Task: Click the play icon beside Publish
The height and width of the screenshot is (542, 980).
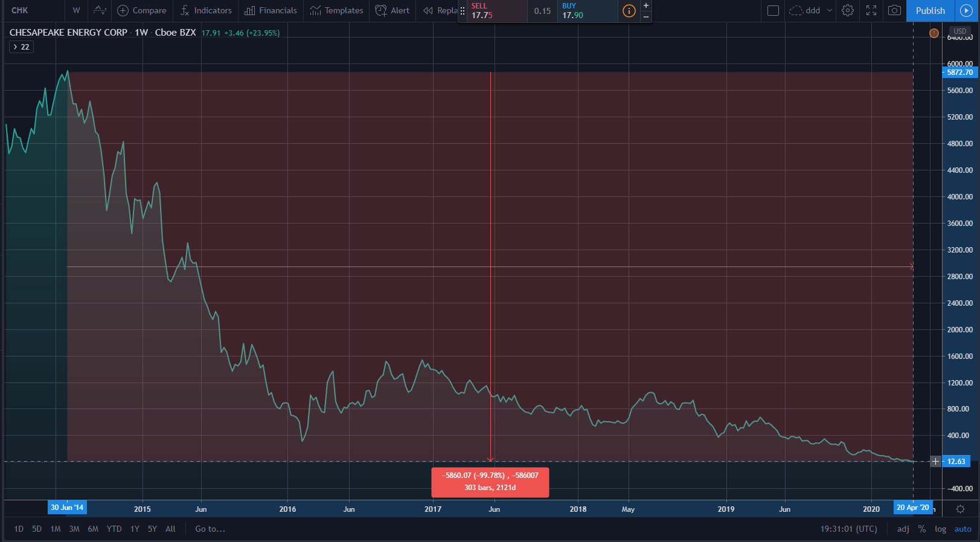Action: click(966, 10)
